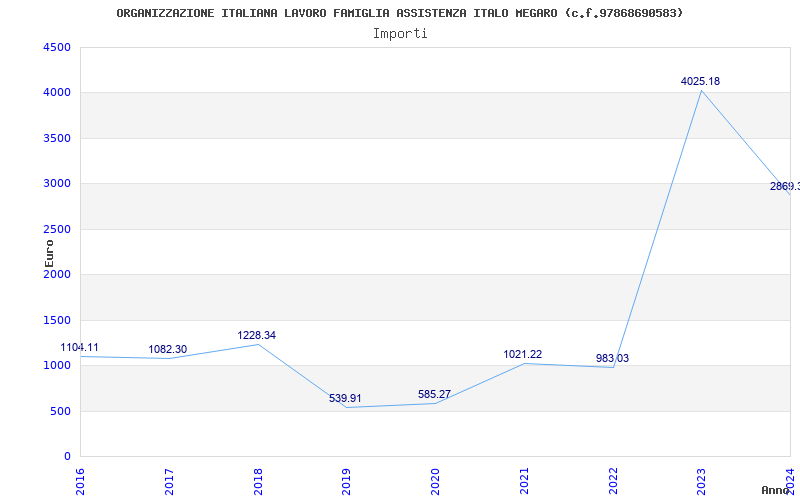The width and height of the screenshot is (800, 500).
Task: Click the 1104.11 value label for 2016
Action: point(80,348)
